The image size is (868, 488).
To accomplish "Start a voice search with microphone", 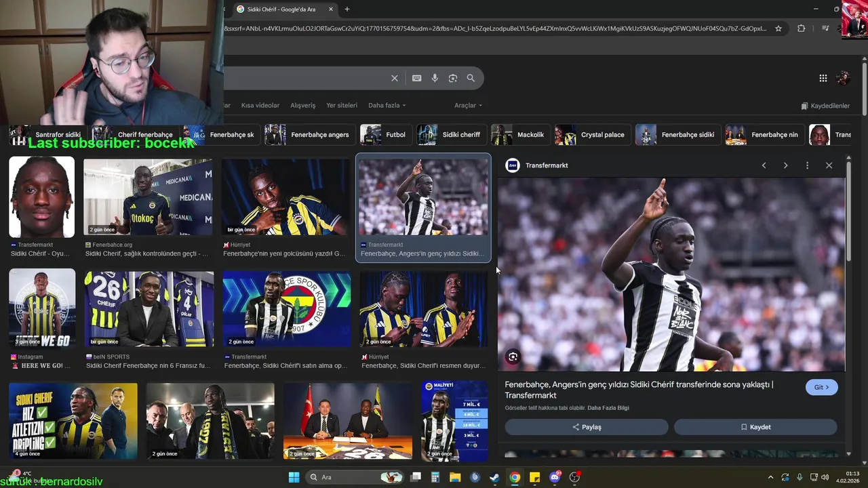I will tap(435, 78).
